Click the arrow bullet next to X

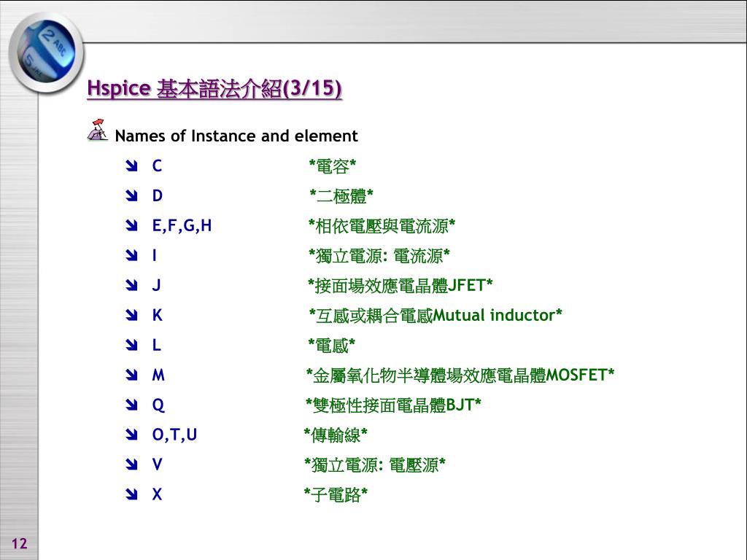[131, 495]
